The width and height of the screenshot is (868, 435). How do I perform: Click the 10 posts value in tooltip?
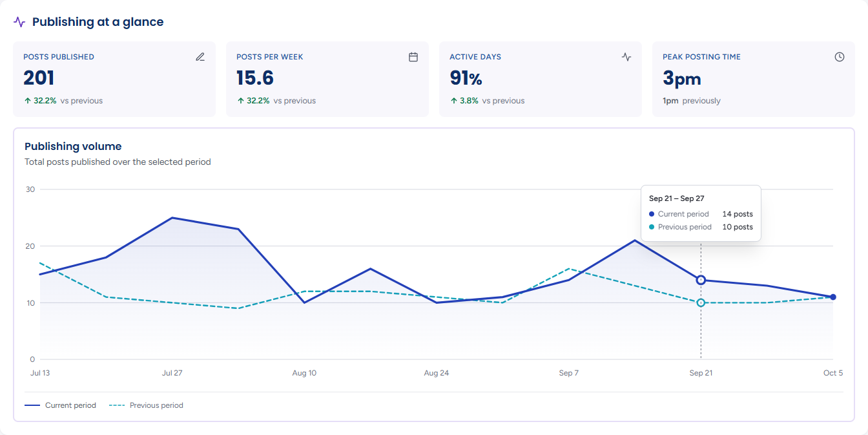point(738,227)
